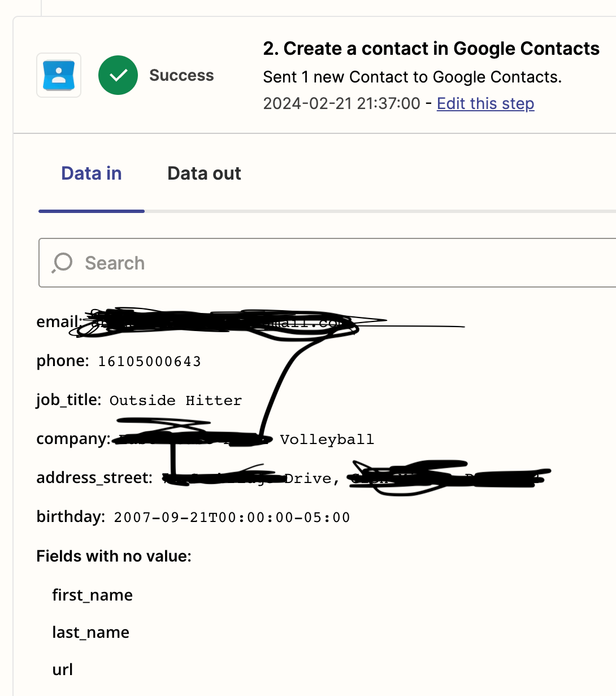Click the url empty field entry
This screenshot has width=616, height=696.
[x=63, y=670]
